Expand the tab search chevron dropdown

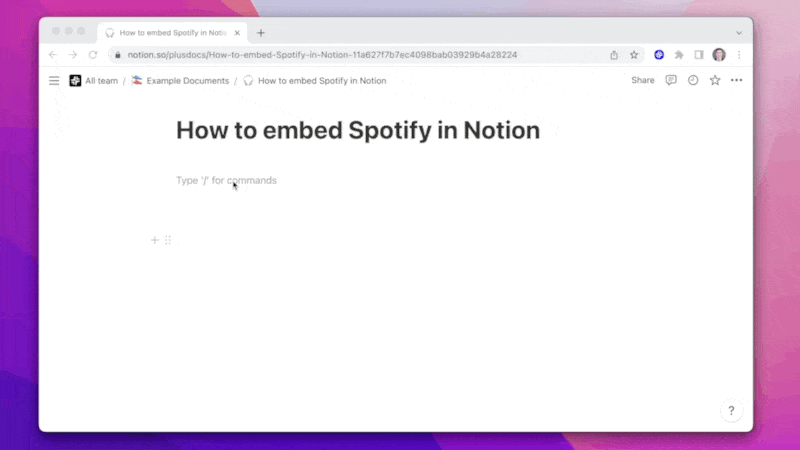click(739, 32)
